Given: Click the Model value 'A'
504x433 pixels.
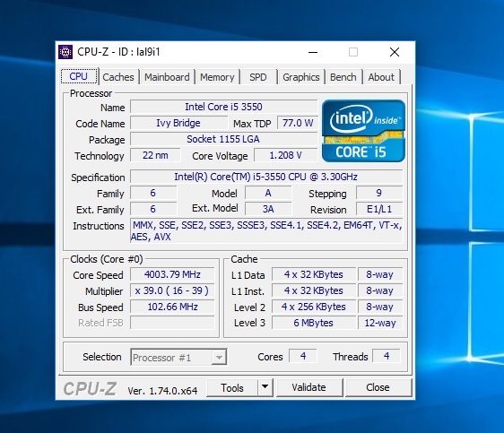Looking at the screenshot, I should 268,193.
